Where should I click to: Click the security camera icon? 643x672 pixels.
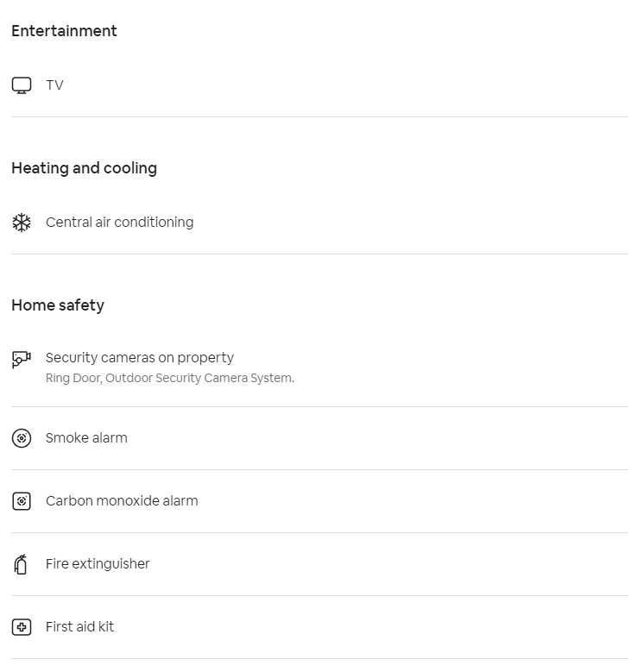[22, 359]
